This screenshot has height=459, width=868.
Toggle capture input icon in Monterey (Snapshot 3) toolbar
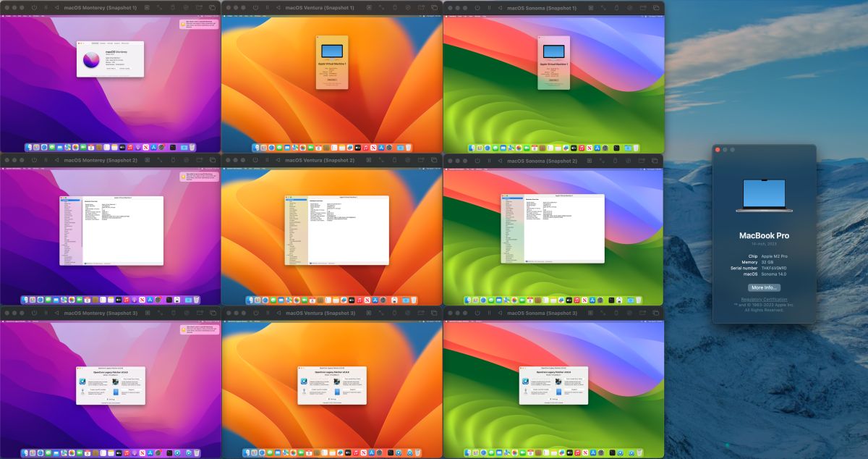(x=158, y=313)
